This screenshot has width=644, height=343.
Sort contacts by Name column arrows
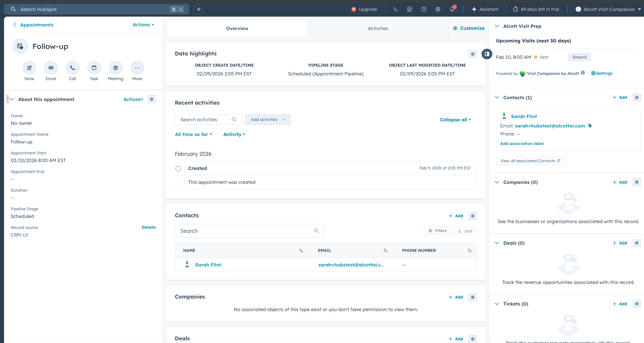click(301, 250)
